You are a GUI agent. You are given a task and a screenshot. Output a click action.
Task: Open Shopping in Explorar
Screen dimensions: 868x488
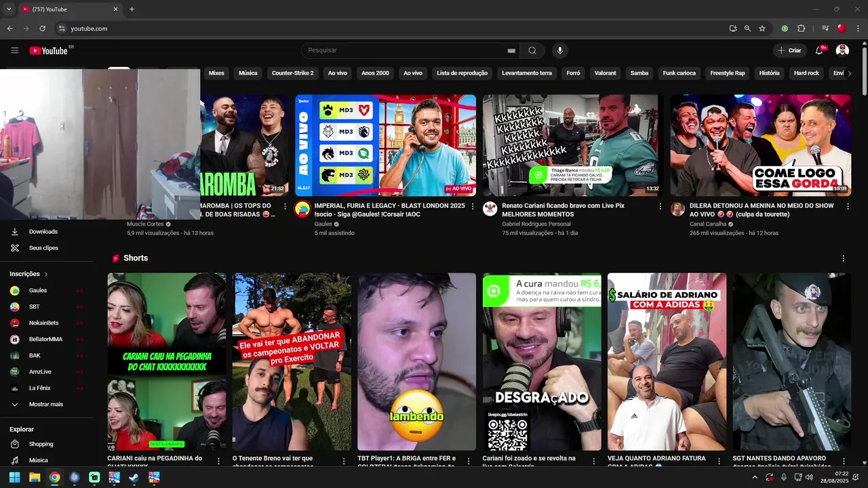click(x=47, y=444)
